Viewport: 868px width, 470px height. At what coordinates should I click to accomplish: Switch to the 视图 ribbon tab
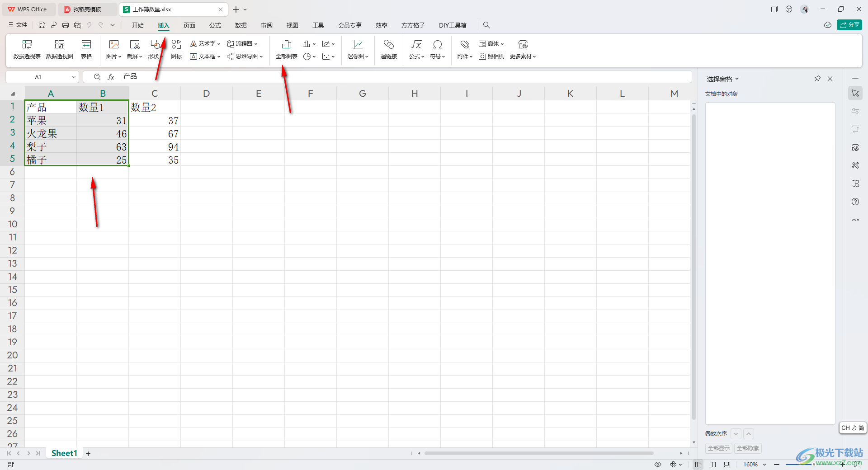[x=292, y=25]
